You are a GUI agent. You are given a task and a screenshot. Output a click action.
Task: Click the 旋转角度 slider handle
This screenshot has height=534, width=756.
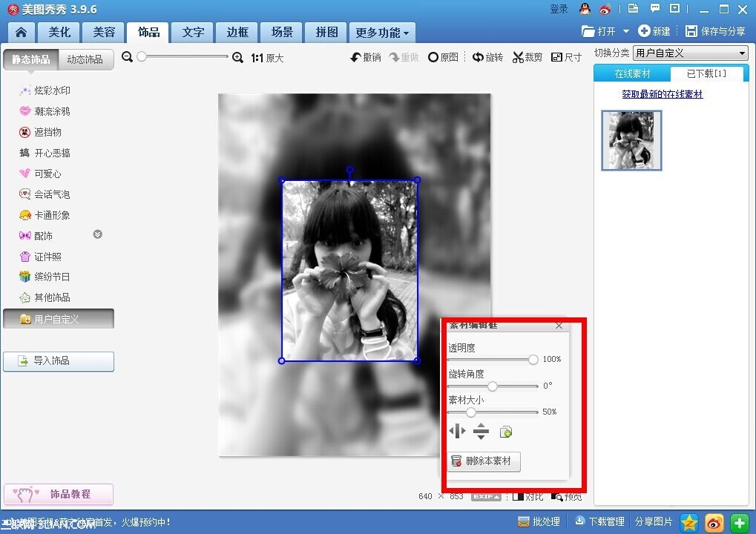(x=493, y=386)
